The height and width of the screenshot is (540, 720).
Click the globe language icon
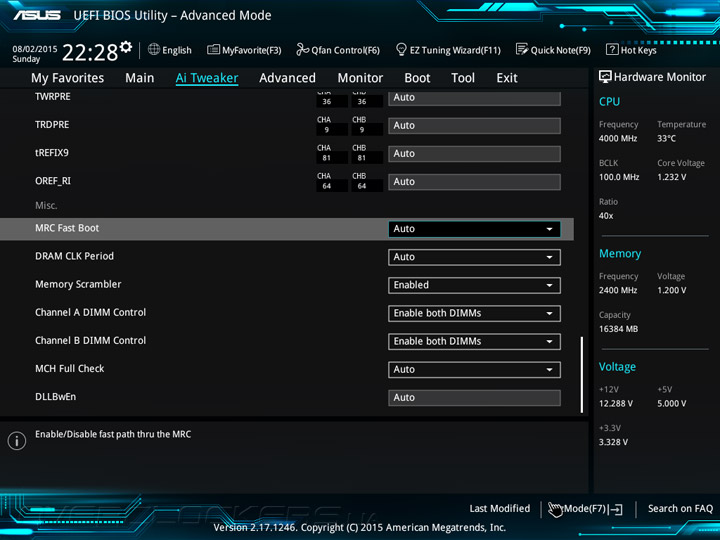154,50
